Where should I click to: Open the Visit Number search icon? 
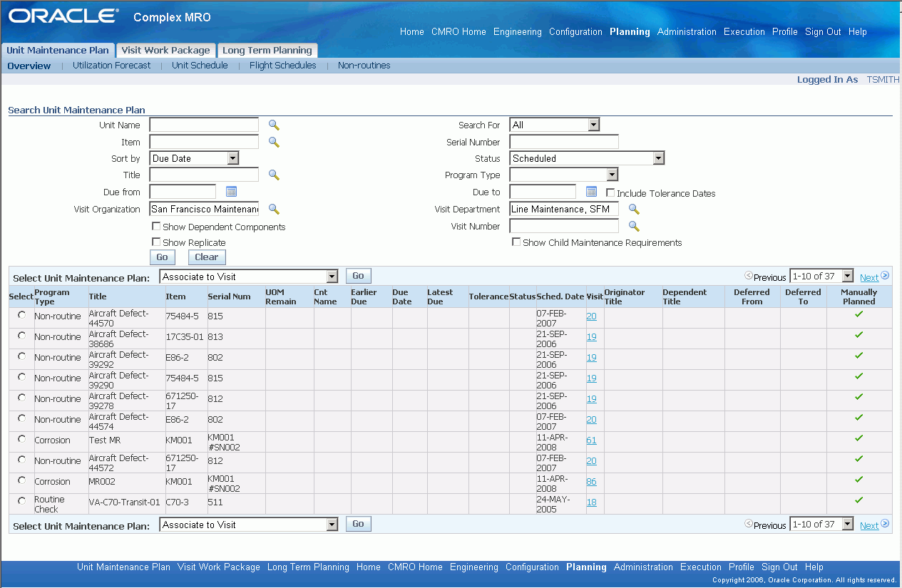634,226
